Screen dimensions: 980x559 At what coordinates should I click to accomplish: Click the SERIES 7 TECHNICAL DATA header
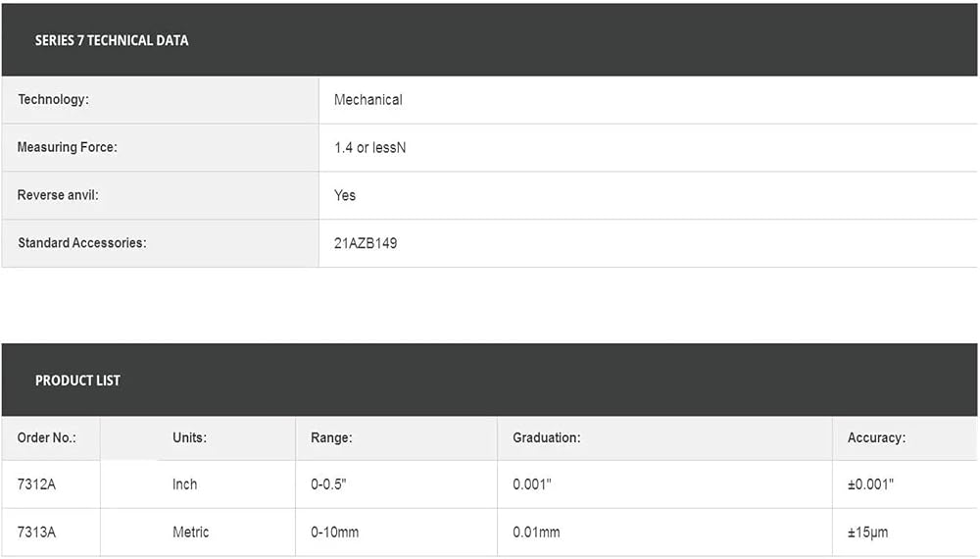click(x=112, y=40)
